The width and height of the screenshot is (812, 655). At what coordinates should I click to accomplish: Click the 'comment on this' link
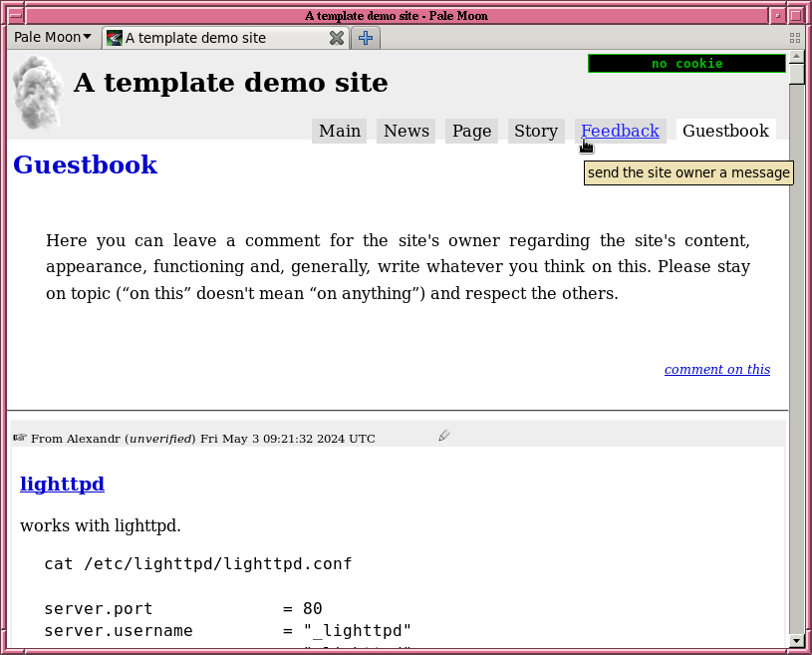717,369
